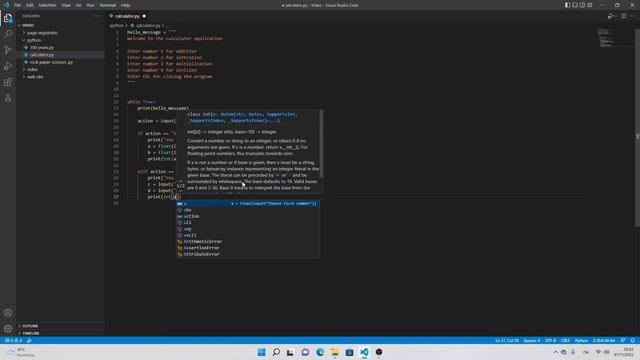
Task: Open the Selection menu
Action: [x=47, y=5]
